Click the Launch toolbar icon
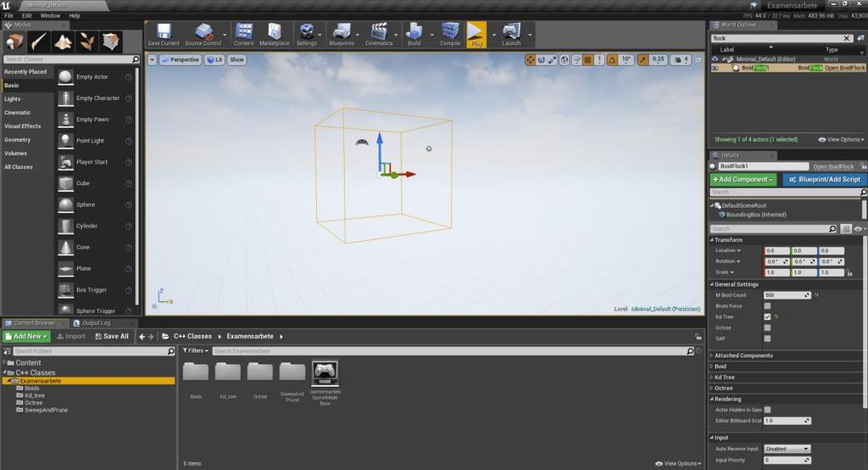Screen dimensions: 868x470 click(511, 35)
